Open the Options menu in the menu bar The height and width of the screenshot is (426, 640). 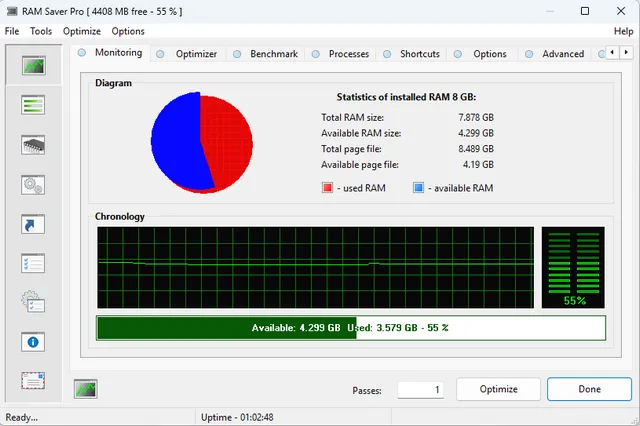[128, 31]
